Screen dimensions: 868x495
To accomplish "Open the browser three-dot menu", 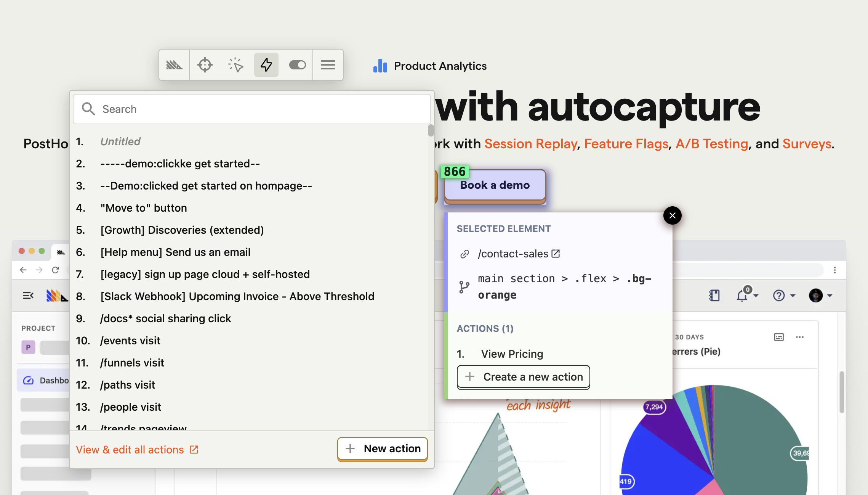I will pyautogui.click(x=835, y=270).
